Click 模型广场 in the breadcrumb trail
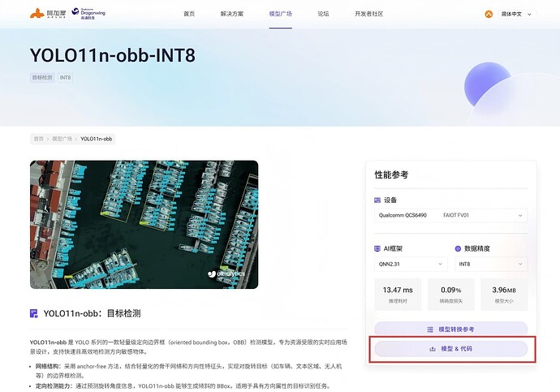Screen dimensions: 560x392 click(x=62, y=139)
